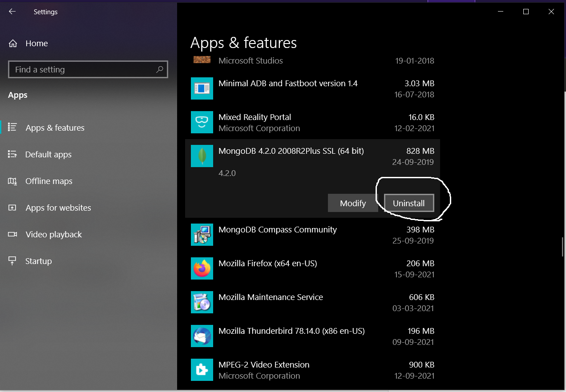The height and width of the screenshot is (392, 566).
Task: Click the Apps & features page heading
Action: click(x=243, y=43)
